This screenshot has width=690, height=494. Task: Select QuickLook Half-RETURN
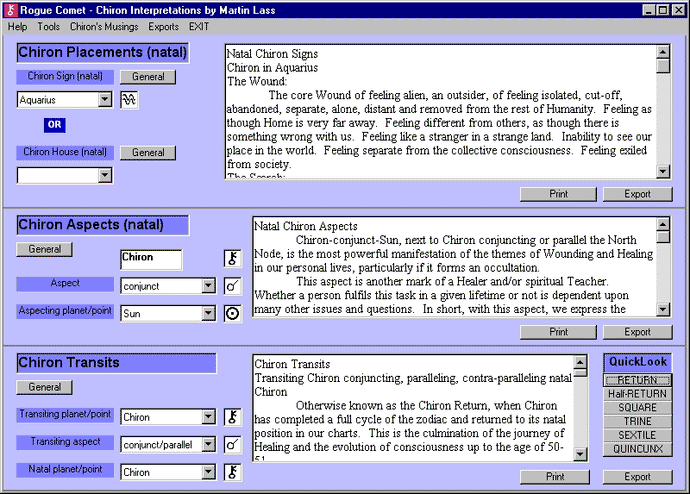[x=637, y=394]
